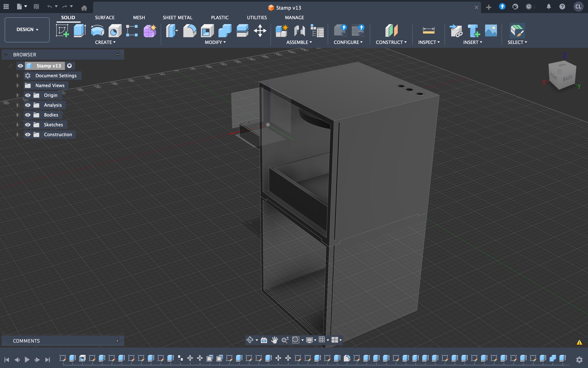Open a new design tab with plus button
Viewport: 588px width, 368px height.
489,7
